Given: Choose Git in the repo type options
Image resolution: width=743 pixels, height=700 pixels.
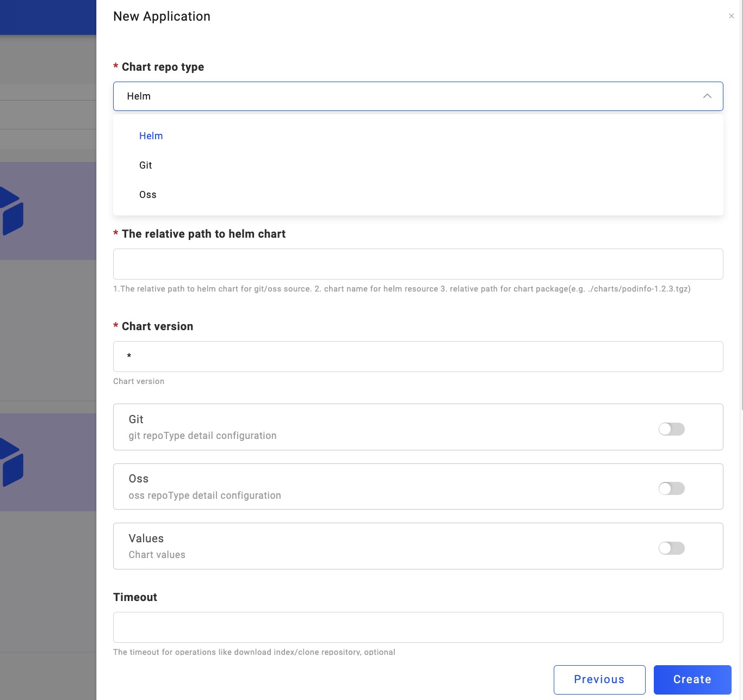Looking at the screenshot, I should (146, 165).
